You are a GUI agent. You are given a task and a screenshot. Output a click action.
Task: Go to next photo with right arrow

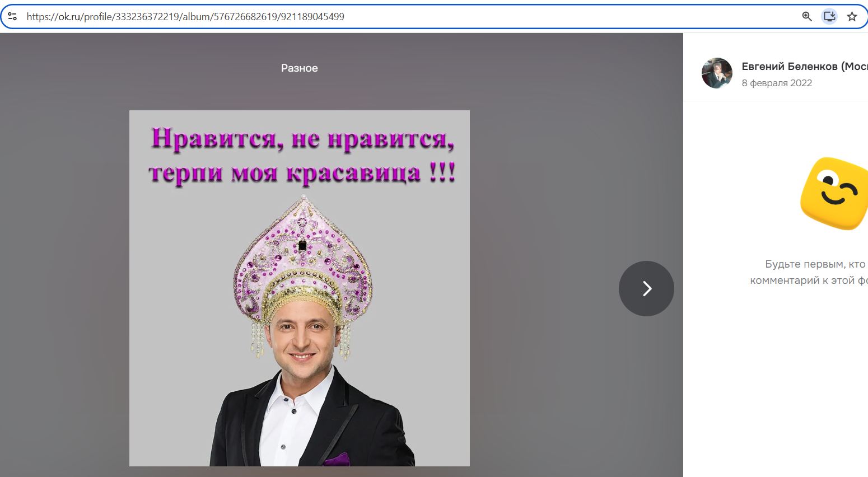pos(646,288)
